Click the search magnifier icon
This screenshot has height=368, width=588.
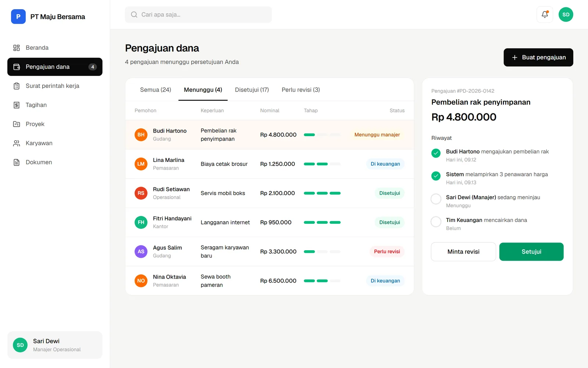click(134, 15)
